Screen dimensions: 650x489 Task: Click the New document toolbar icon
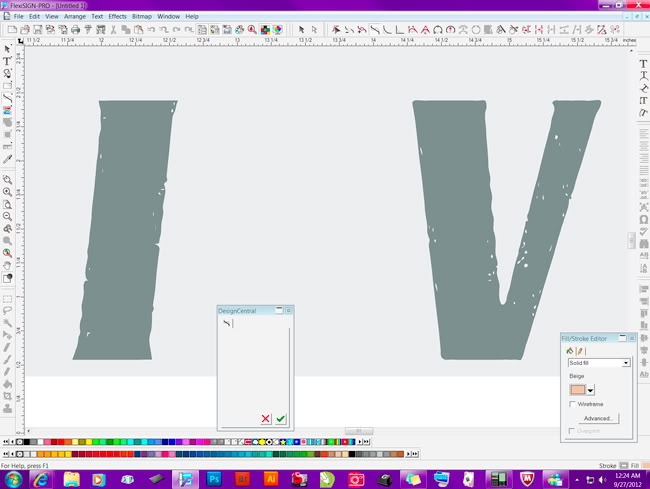click(x=12, y=29)
